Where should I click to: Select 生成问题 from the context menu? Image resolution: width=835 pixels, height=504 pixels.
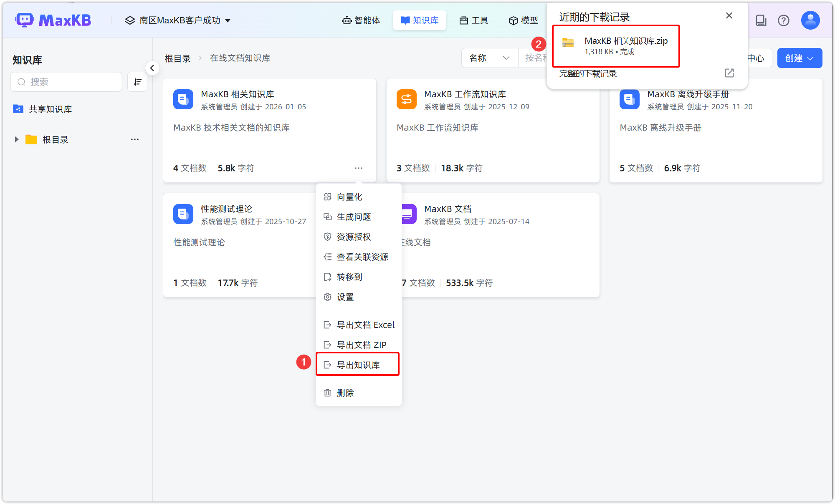click(359, 217)
